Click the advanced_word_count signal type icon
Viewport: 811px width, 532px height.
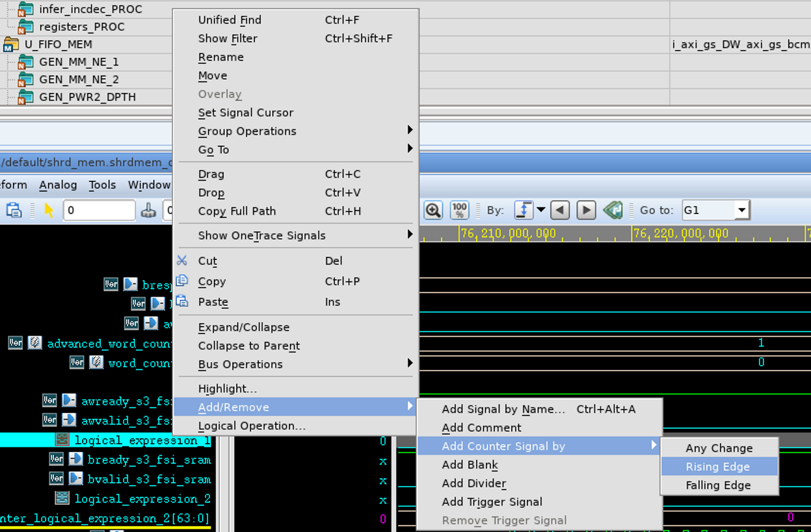click(35, 343)
